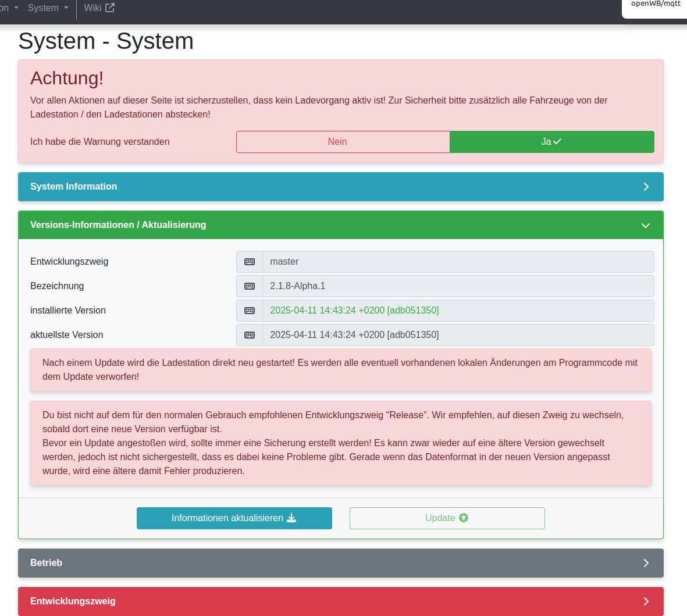Expand the red Entwicklungszweig section

[x=341, y=601]
